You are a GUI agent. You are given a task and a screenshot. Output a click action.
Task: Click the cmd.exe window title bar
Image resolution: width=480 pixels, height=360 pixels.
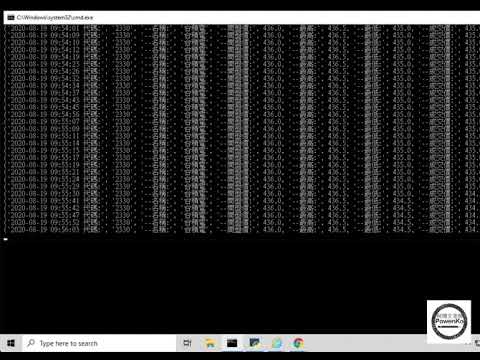(242, 17)
